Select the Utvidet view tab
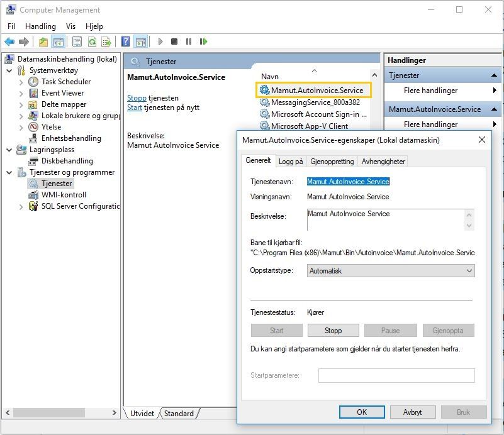The height and width of the screenshot is (435, 504). (x=142, y=414)
